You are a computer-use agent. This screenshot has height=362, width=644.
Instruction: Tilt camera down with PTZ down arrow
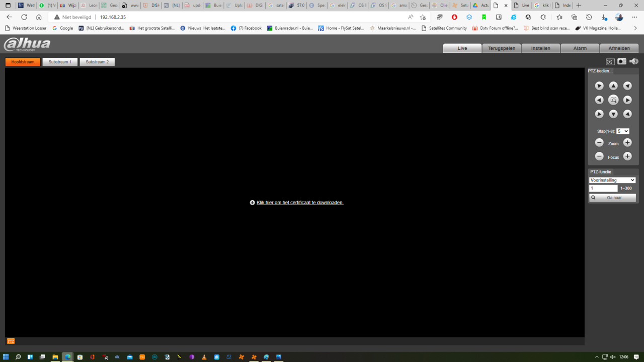[x=613, y=114]
